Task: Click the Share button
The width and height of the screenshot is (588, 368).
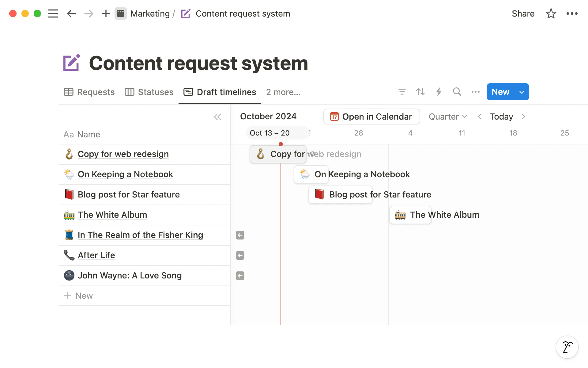Action: point(523,13)
